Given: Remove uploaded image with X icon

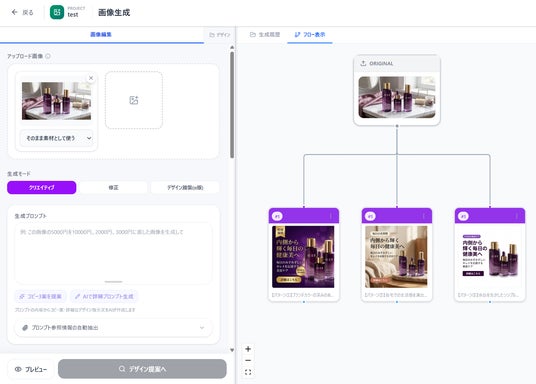Looking at the screenshot, I should (x=91, y=78).
